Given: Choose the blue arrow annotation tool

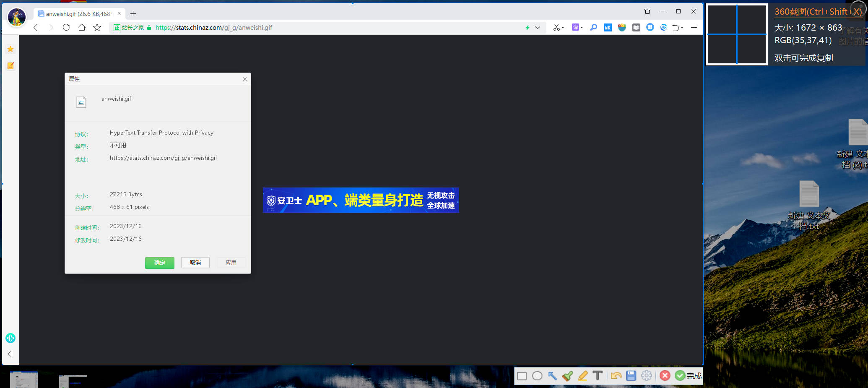Looking at the screenshot, I should 553,376.
